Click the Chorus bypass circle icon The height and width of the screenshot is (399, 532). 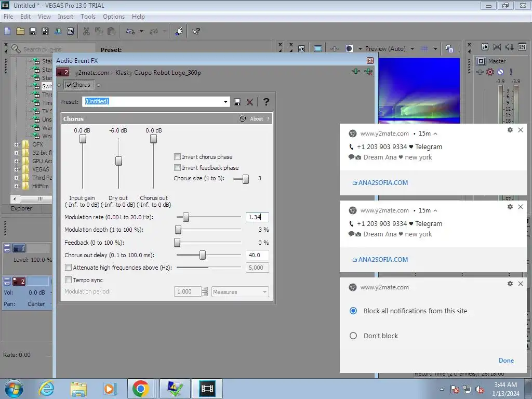[x=242, y=118]
